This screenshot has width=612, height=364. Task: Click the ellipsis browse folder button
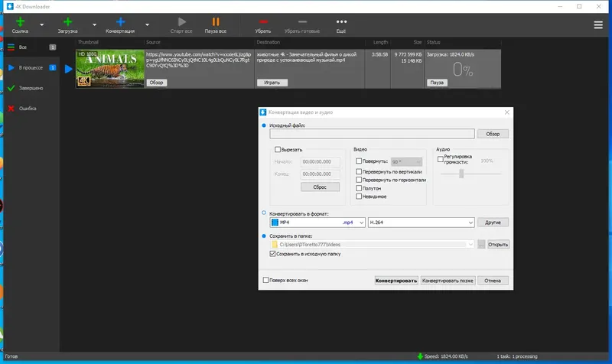coord(481,245)
